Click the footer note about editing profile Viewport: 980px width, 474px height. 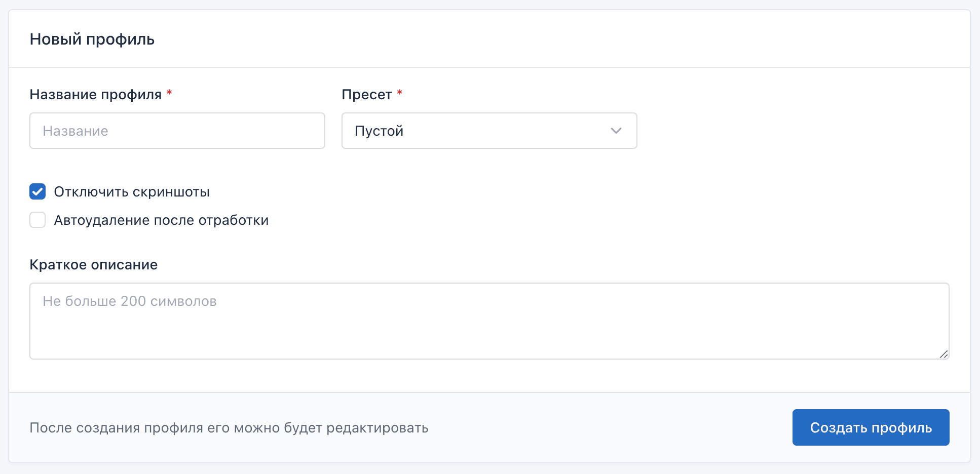229,428
